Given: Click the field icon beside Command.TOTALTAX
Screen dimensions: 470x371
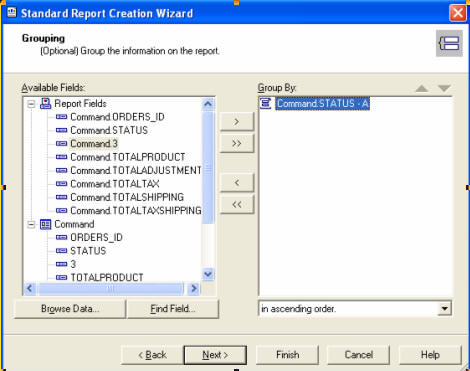Looking at the screenshot, I should (61, 184).
